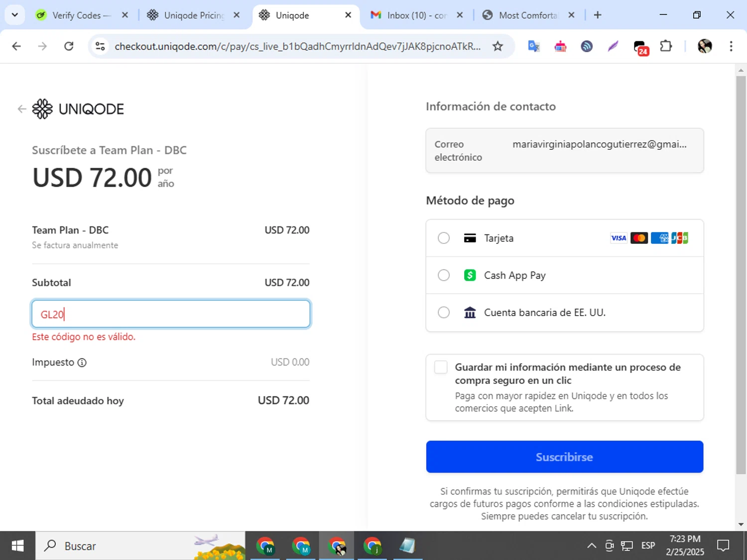The height and width of the screenshot is (560, 747).
Task: Click the American Express logo
Action: pyautogui.click(x=659, y=238)
